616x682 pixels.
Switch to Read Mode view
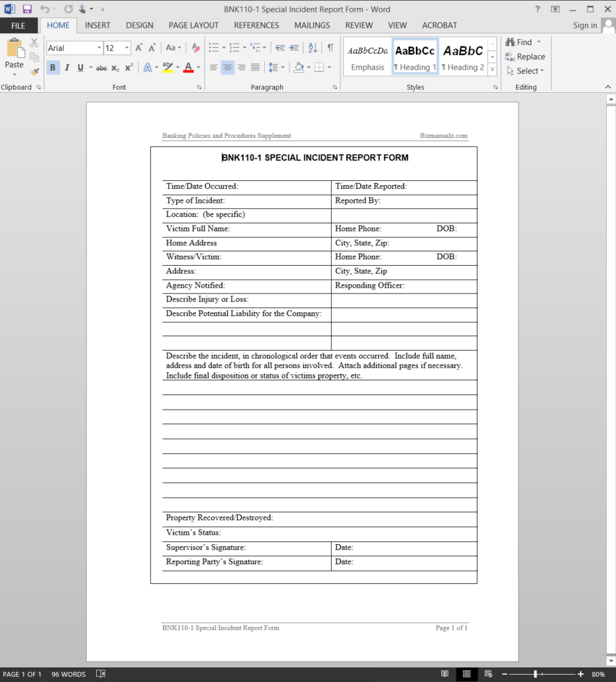tap(444, 674)
